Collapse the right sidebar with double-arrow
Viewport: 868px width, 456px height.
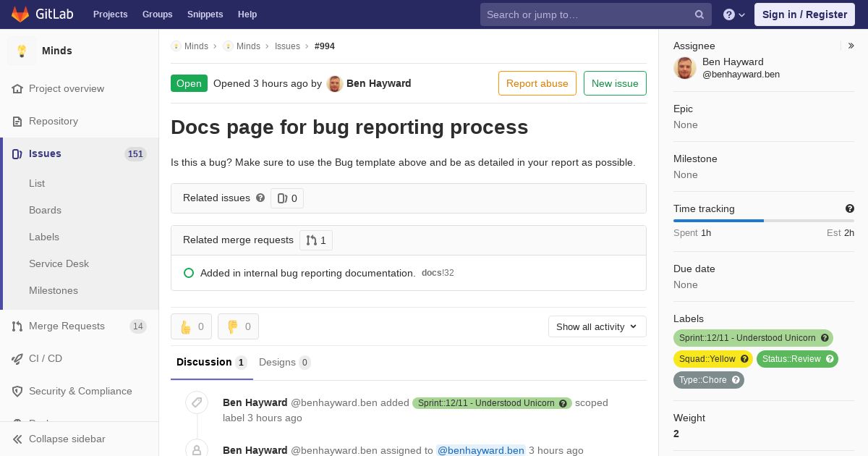coord(851,46)
